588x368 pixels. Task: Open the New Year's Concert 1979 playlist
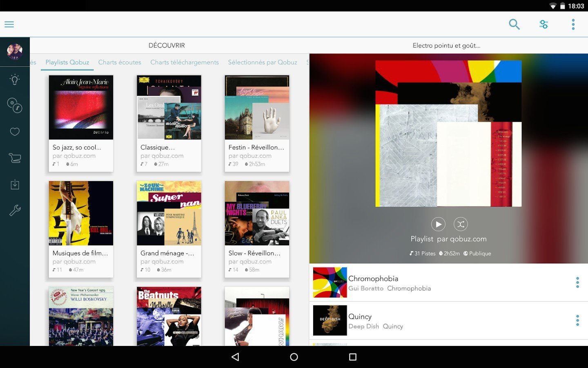coord(81,316)
